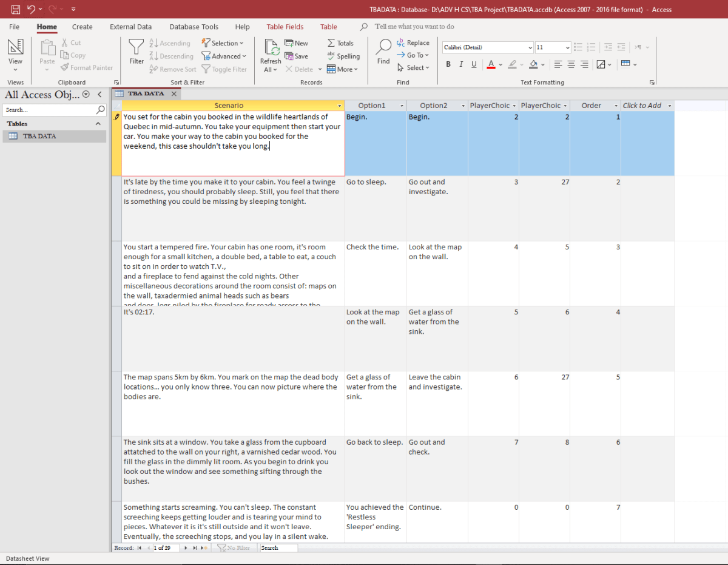Open Select dropdown in Find group
The image size is (728, 565).
[x=413, y=68]
